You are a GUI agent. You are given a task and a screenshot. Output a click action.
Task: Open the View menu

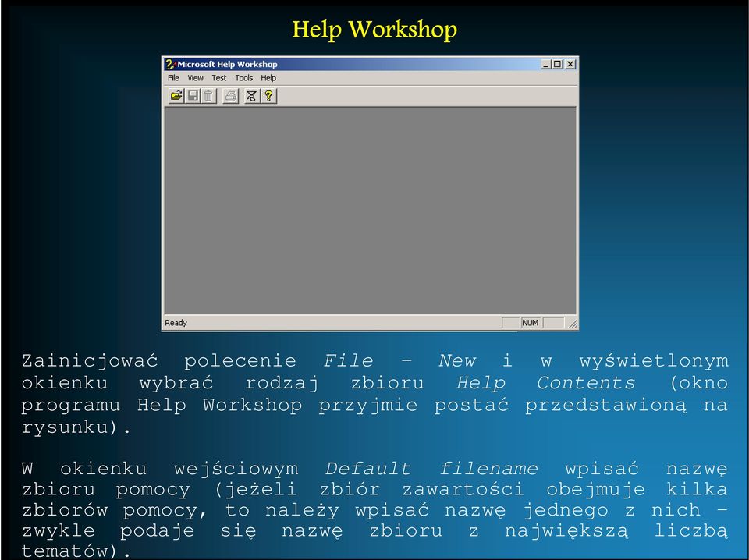(195, 78)
